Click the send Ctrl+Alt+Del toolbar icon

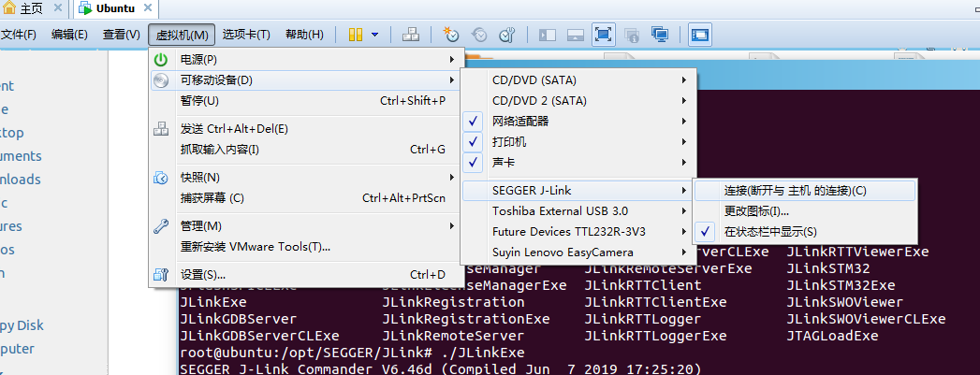pos(411,35)
